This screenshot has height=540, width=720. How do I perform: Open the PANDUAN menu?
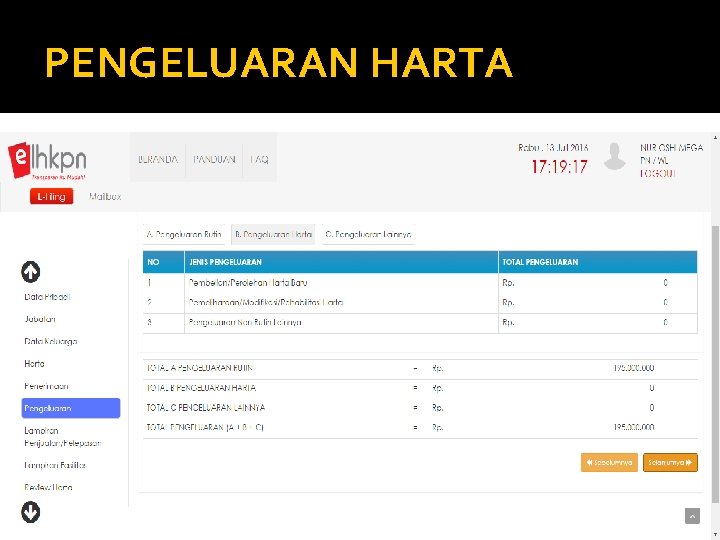pyautogui.click(x=214, y=159)
